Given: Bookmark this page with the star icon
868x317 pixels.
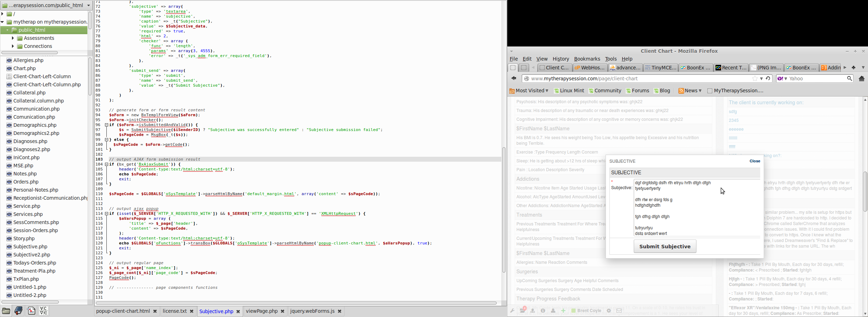Looking at the screenshot, I should [x=755, y=79].
